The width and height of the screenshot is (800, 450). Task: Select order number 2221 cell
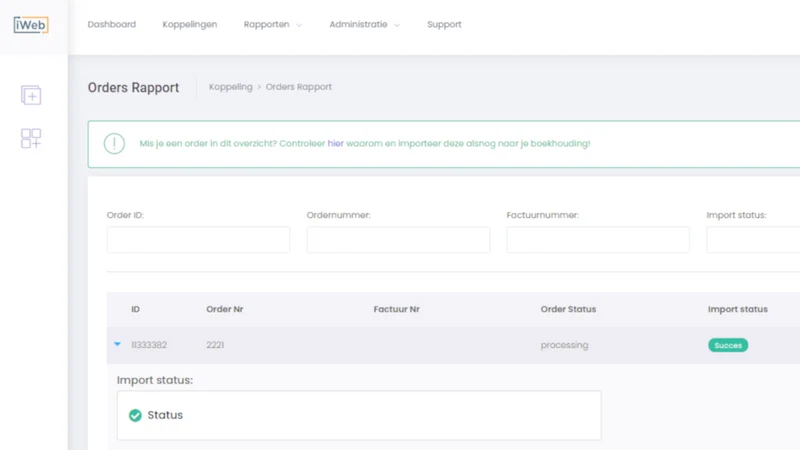coord(215,345)
